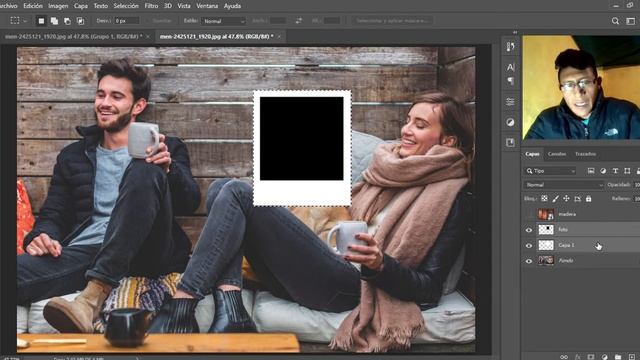Click the Desv. feather input field
640x360 pixels.
coord(127,20)
